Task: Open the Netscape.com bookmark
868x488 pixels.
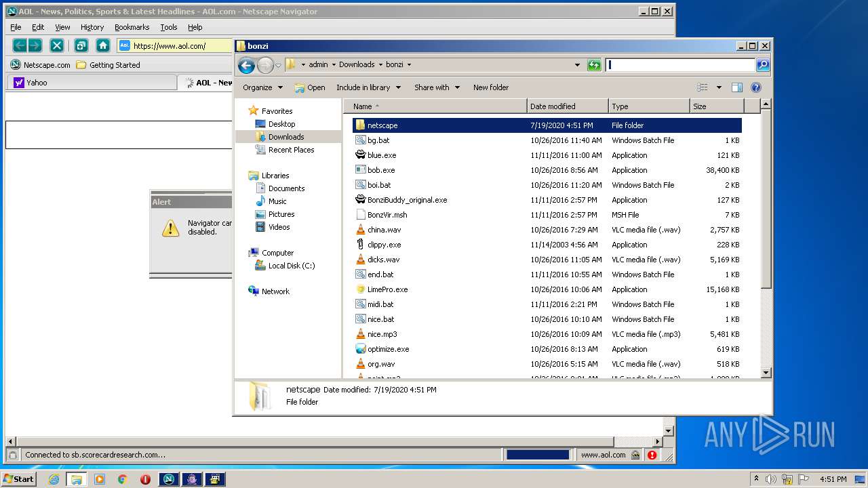Action: click(x=41, y=65)
